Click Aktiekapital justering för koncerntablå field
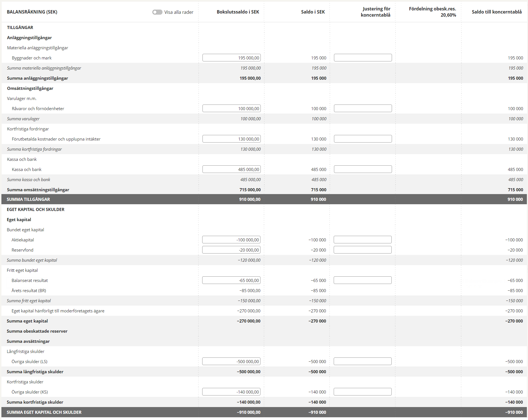 (362, 240)
